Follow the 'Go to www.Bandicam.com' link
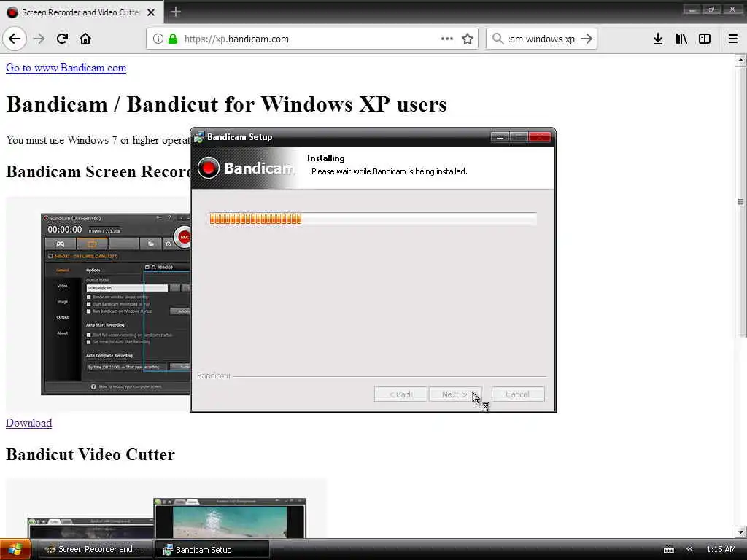Image resolution: width=747 pixels, height=560 pixels. pyautogui.click(x=66, y=68)
